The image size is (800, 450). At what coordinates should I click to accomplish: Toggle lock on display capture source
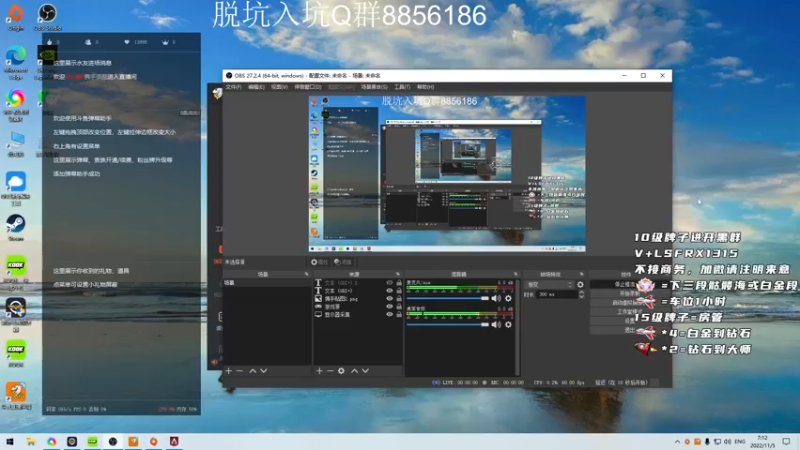click(399, 314)
